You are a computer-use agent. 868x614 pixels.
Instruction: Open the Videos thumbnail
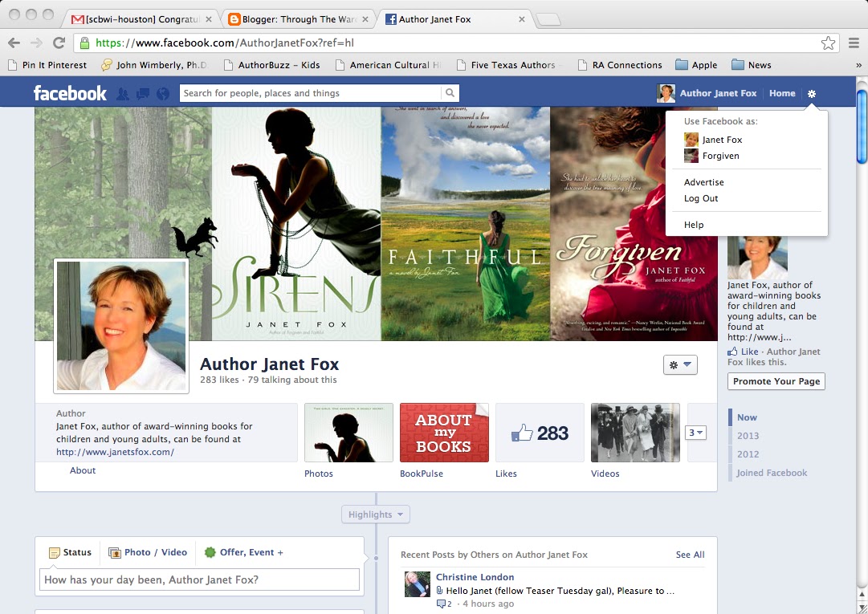[x=635, y=433]
